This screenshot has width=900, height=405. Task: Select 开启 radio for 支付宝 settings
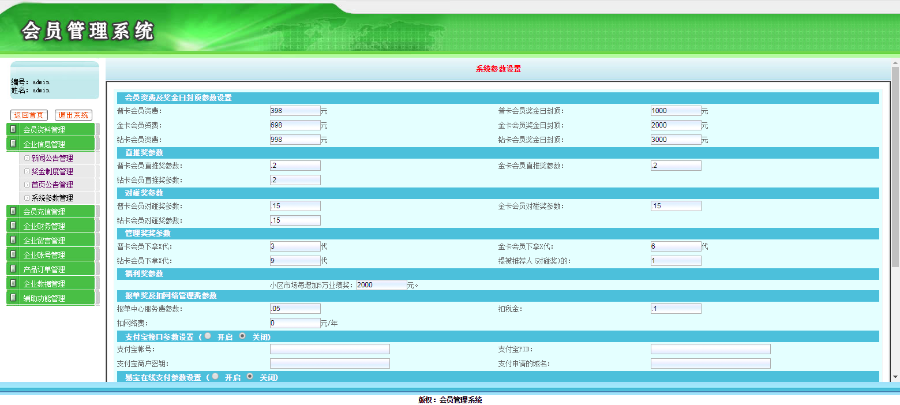point(207,336)
